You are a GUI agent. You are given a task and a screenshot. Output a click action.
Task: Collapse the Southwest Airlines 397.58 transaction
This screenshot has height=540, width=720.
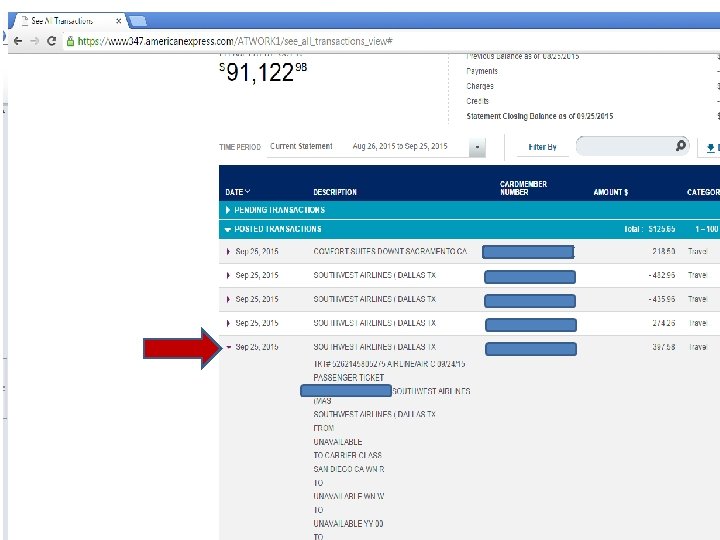(228, 347)
